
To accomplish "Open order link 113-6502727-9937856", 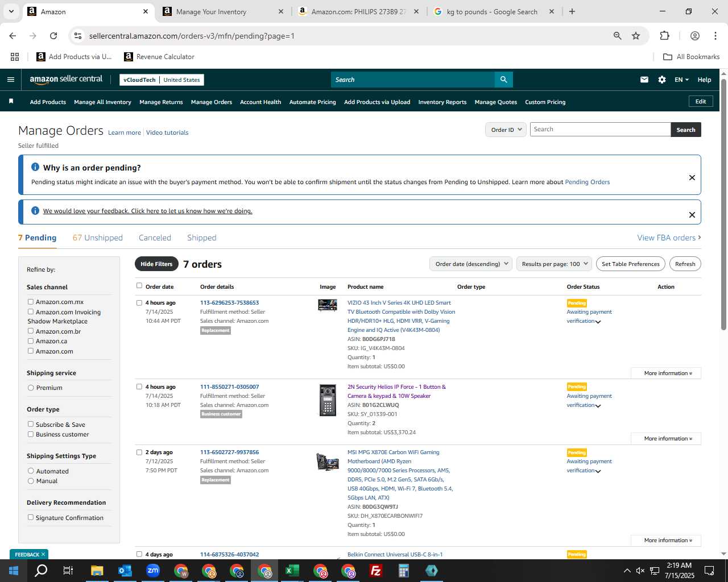I will pos(229,452).
